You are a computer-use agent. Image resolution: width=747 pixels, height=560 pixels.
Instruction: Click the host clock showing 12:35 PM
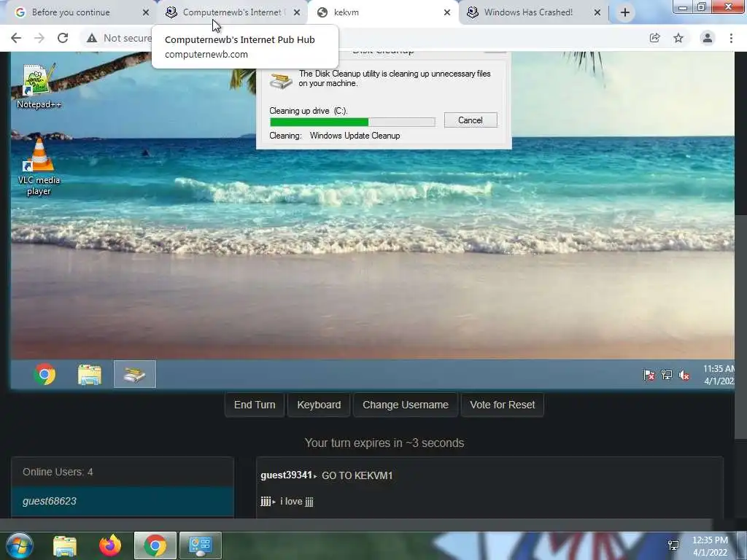click(x=710, y=546)
